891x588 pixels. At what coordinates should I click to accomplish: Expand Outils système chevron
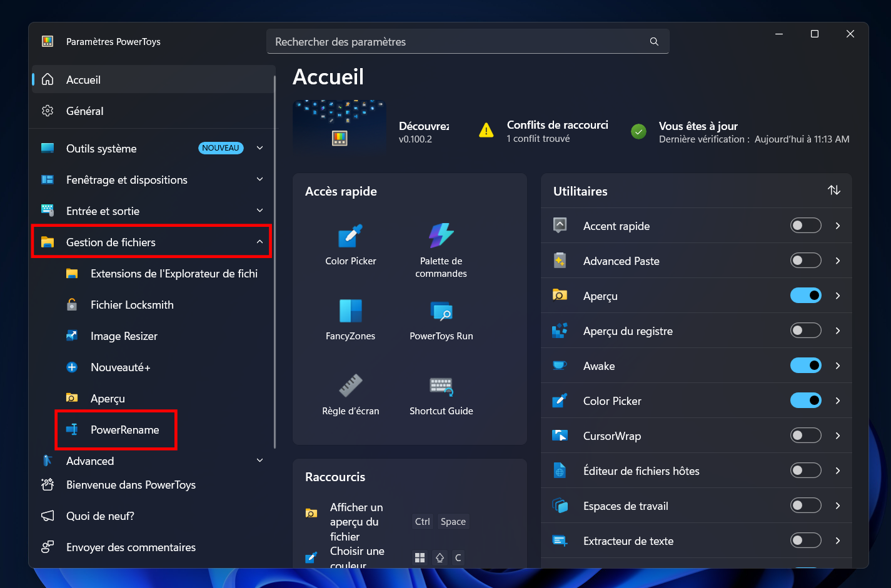(259, 148)
